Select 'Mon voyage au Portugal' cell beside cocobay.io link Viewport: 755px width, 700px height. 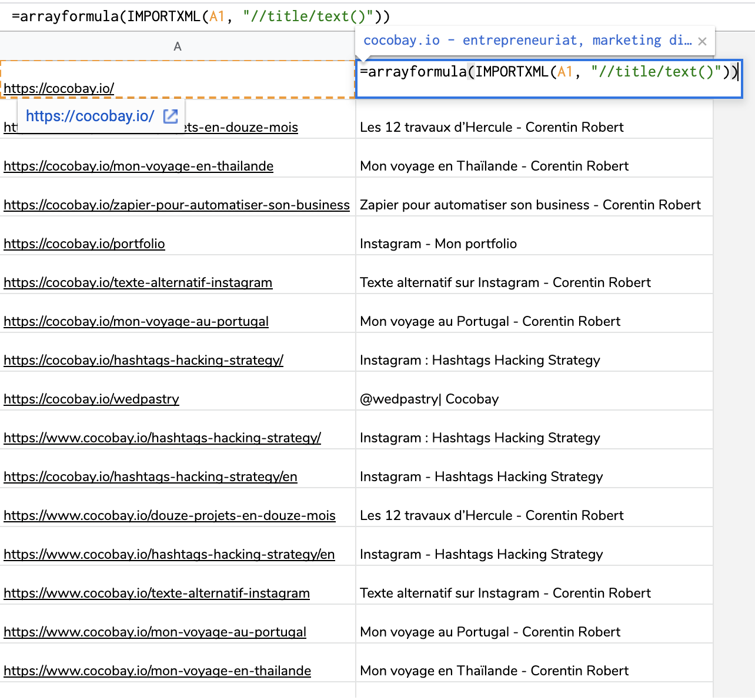tap(534, 314)
